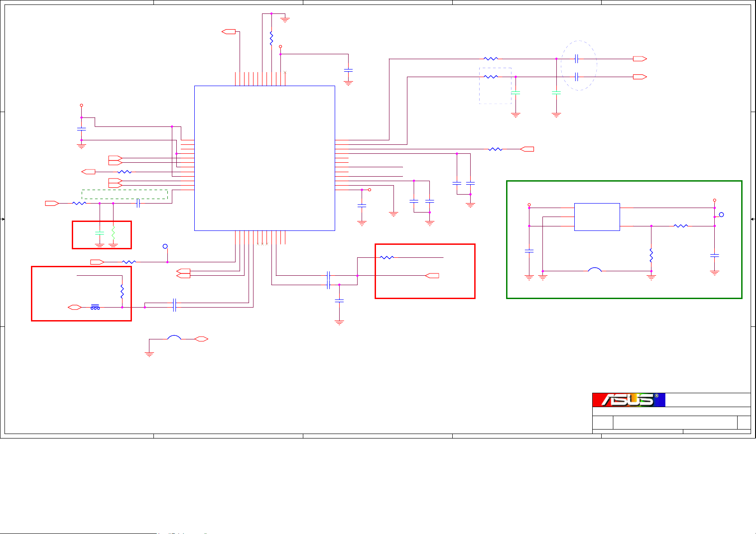Click the topmost output port at far right
Screen dimensions: 756x534
639,59
